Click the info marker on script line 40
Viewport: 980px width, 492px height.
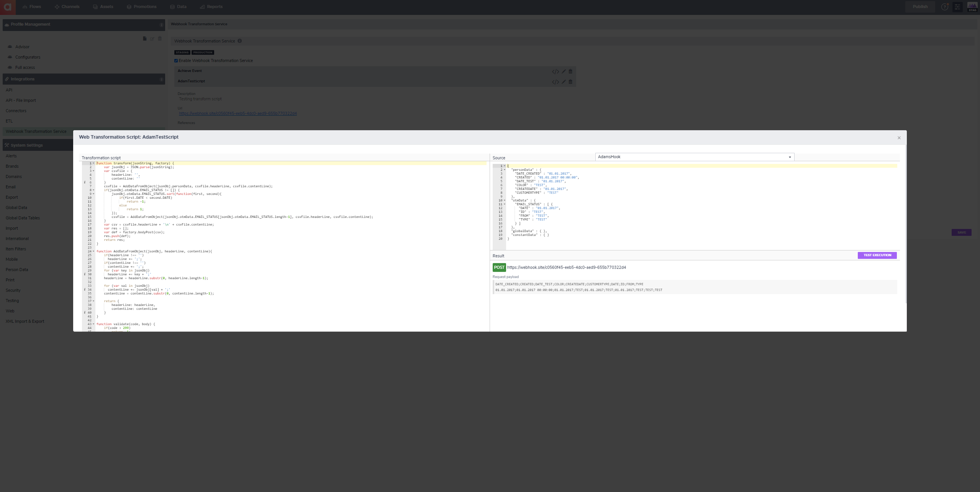[x=85, y=312]
